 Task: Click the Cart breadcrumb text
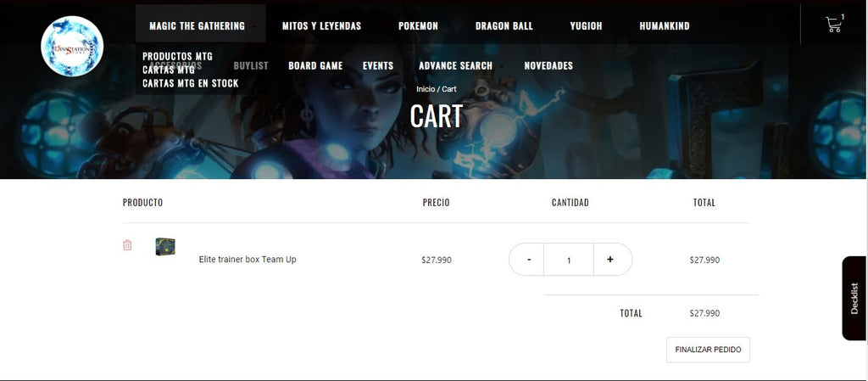449,88
